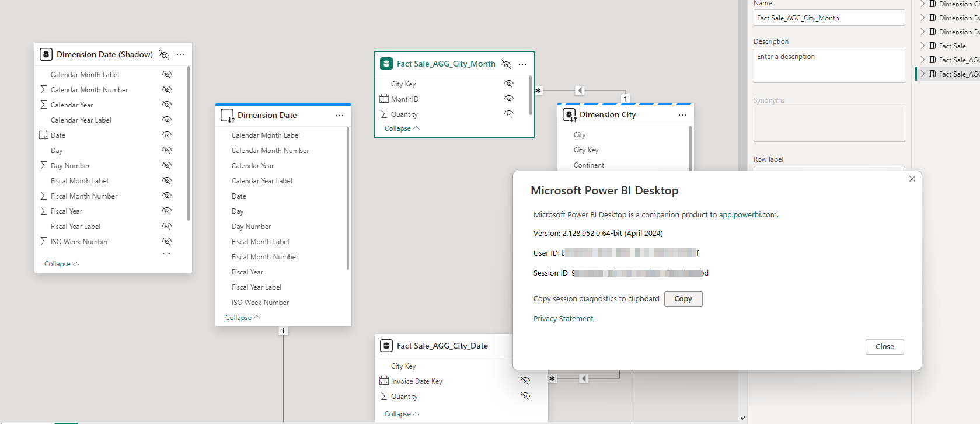Dismiss the About dialog with its X button
The image size is (980, 424).
coord(912,179)
